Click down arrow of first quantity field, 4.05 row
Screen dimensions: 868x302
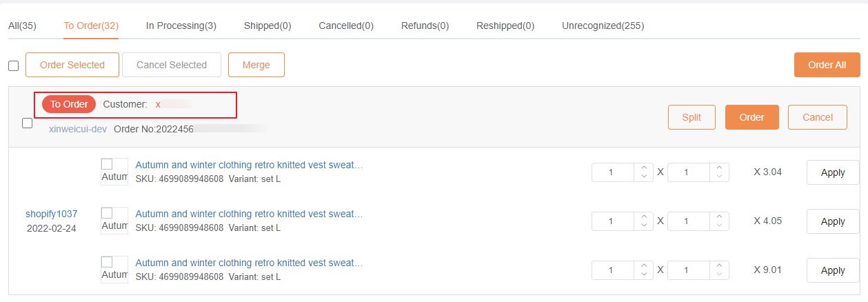pos(644,225)
